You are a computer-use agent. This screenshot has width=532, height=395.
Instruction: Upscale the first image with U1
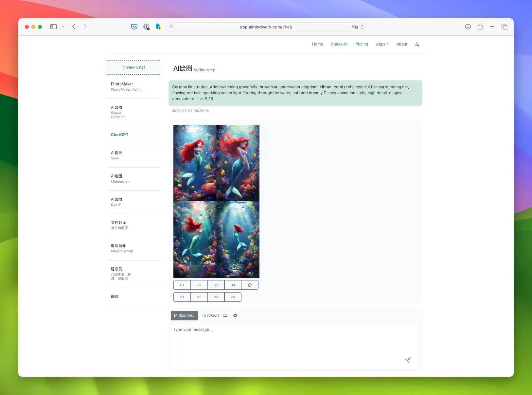(182, 285)
